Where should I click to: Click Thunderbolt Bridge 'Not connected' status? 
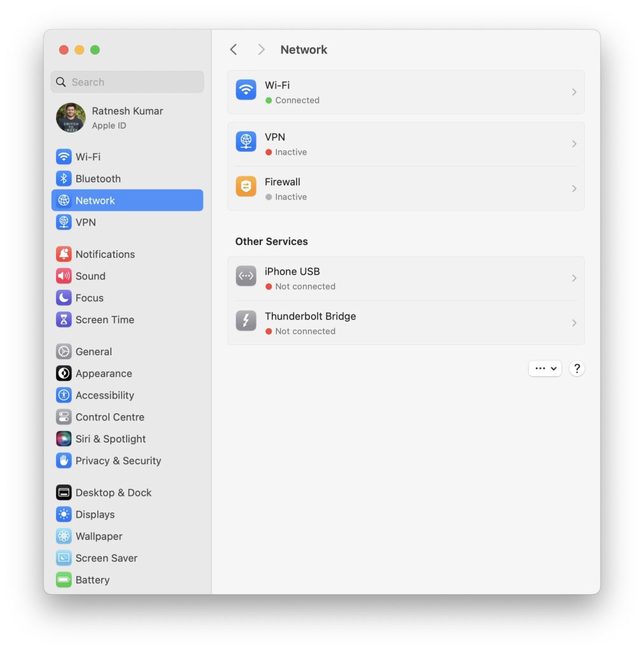coord(305,331)
